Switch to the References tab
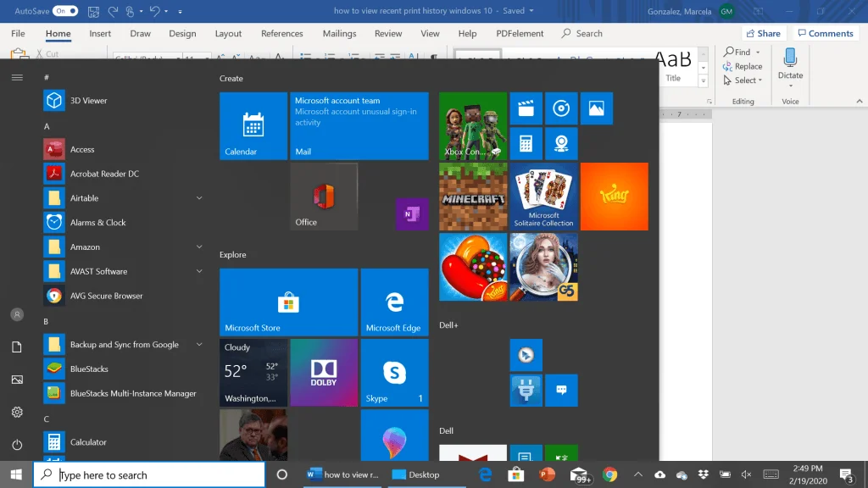Viewport: 868px width, 488px height. (x=281, y=33)
